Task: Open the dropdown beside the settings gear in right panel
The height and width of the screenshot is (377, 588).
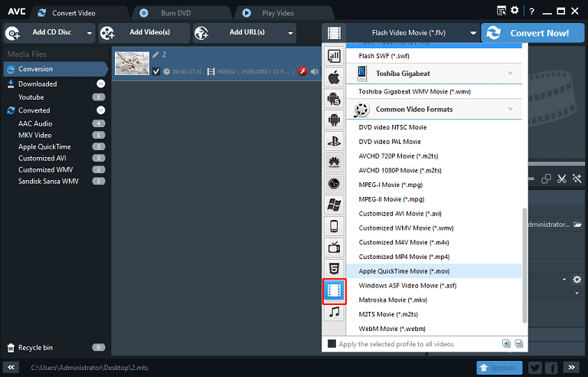Action: (564, 280)
